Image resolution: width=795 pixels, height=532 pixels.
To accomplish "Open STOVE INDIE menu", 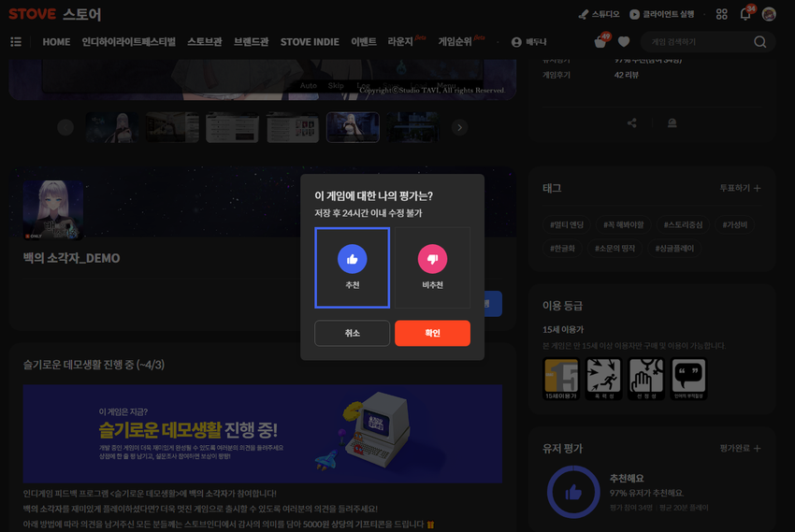I will point(310,42).
